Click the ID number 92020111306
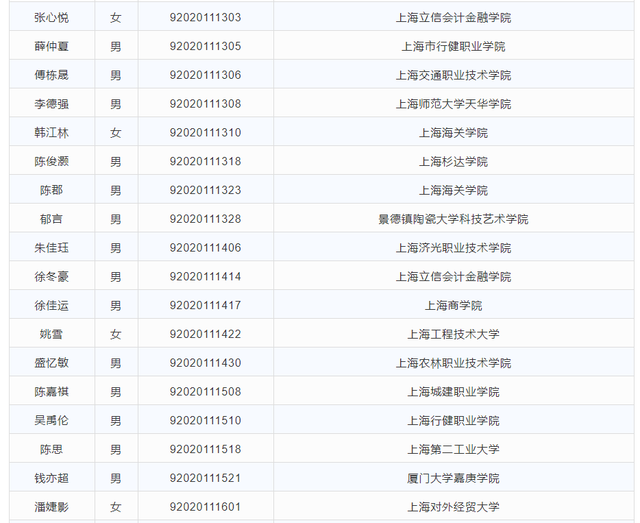Image resolution: width=640 pixels, height=523 pixels. (205, 75)
